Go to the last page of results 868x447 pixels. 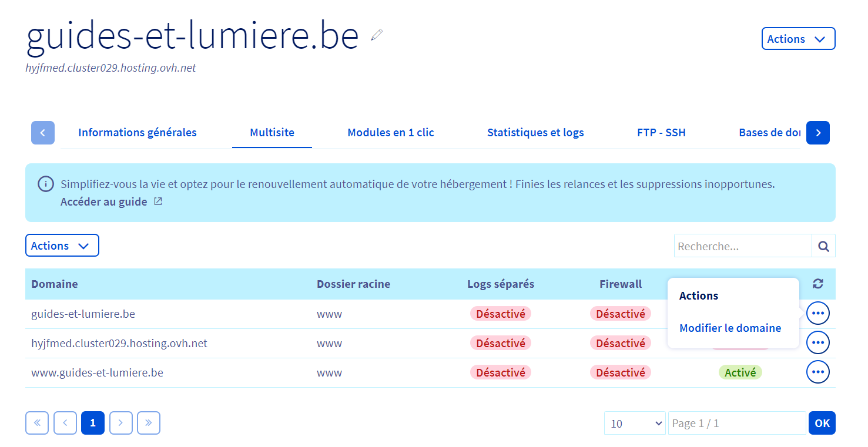(149, 423)
